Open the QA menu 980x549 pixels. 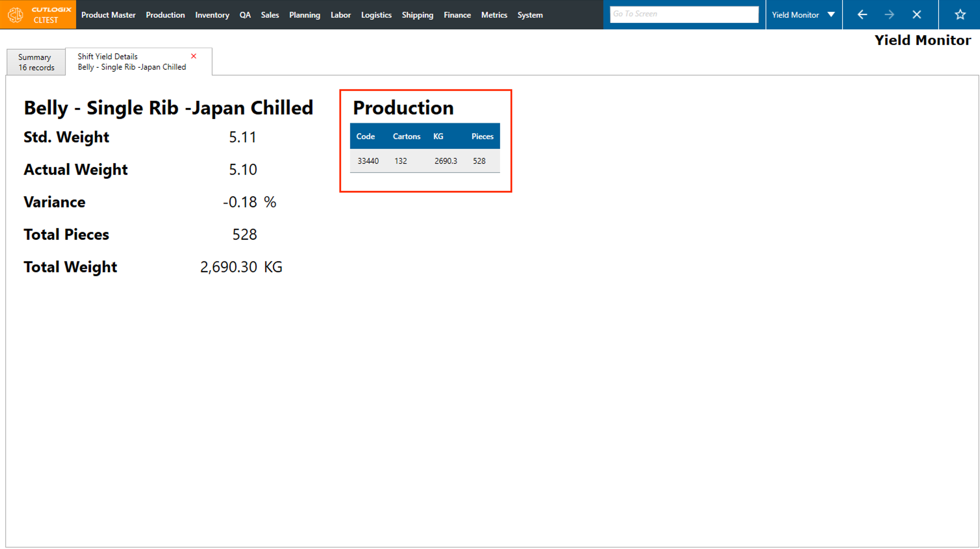click(x=245, y=15)
